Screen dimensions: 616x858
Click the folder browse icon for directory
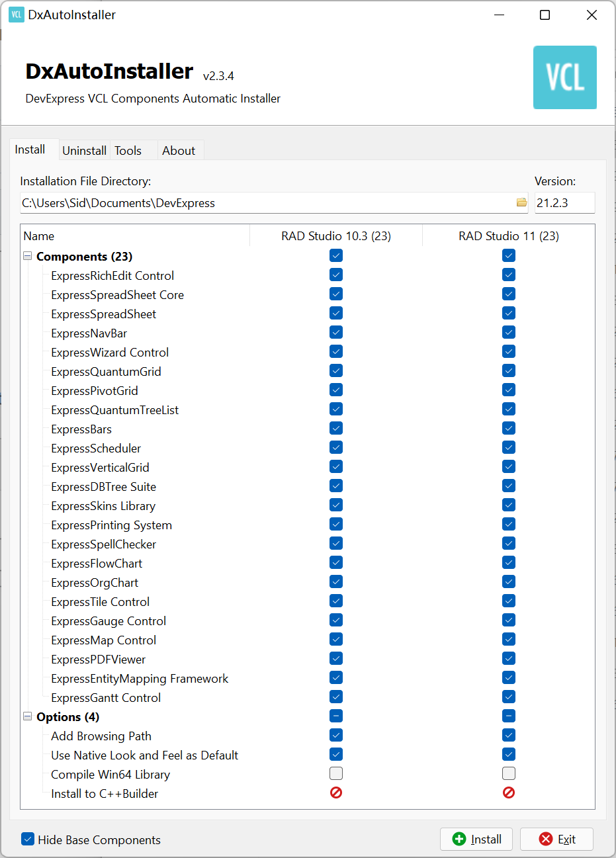point(522,202)
